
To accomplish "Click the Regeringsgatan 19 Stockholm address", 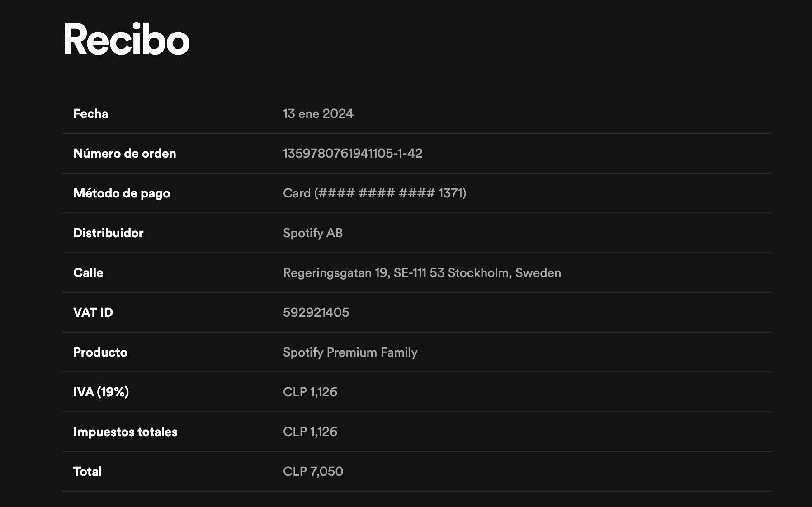I will pos(421,273).
